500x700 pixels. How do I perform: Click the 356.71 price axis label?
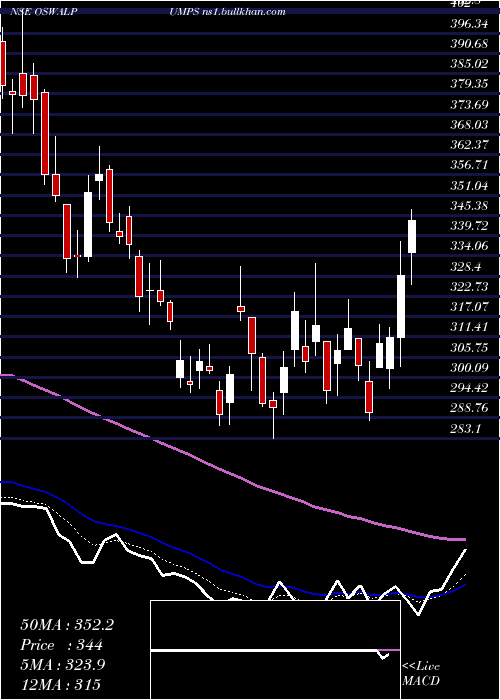click(x=469, y=165)
